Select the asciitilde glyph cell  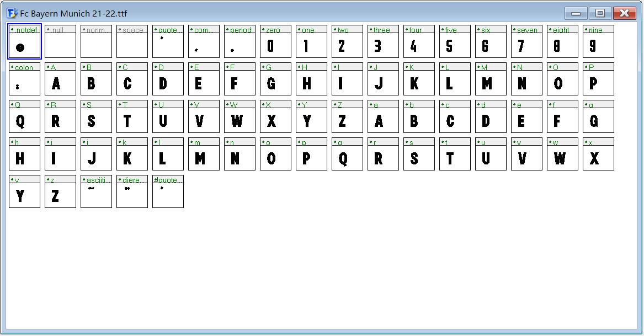pos(96,192)
